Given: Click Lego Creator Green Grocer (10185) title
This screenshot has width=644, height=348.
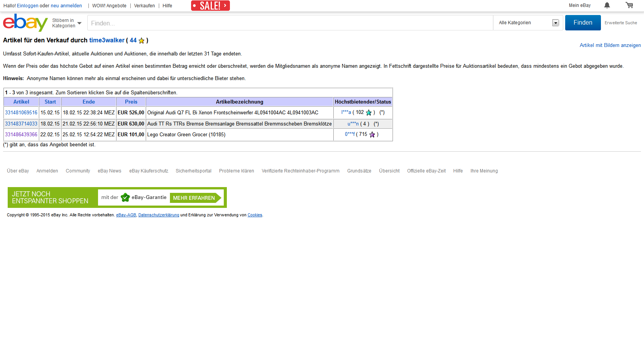Looking at the screenshot, I should coord(186,134).
